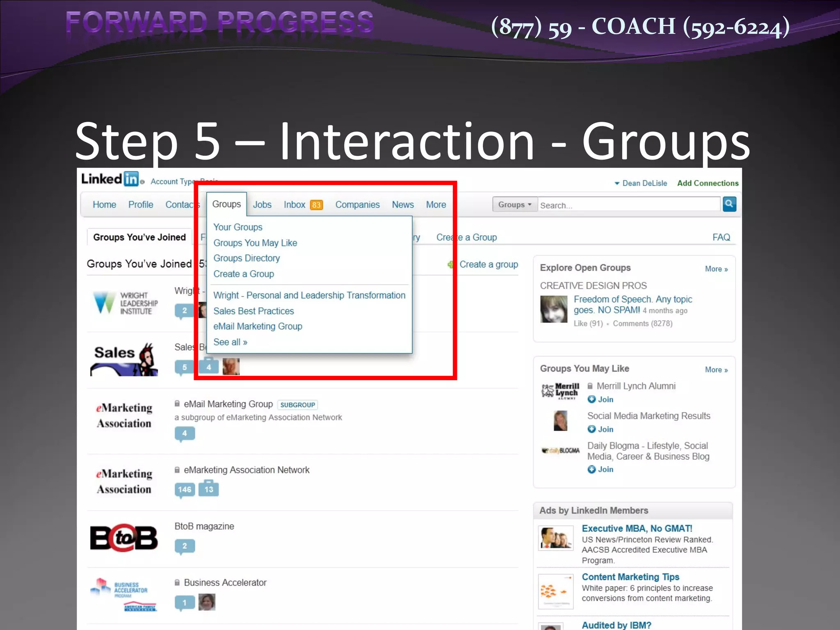
Task: Click the discussion bubble showing 4 under eMail Marketing Group
Action: pos(185,434)
